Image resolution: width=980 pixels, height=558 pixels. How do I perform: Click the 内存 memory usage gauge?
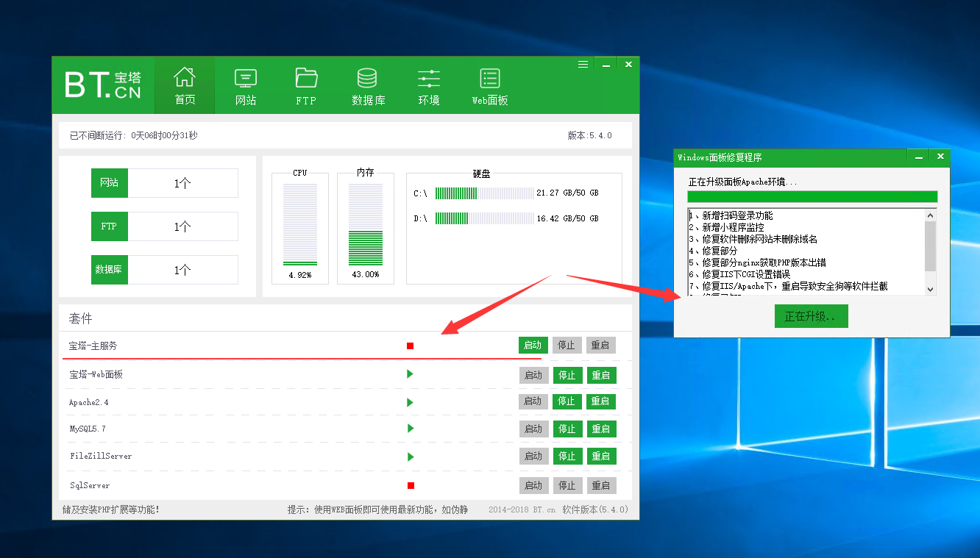pyautogui.click(x=366, y=226)
